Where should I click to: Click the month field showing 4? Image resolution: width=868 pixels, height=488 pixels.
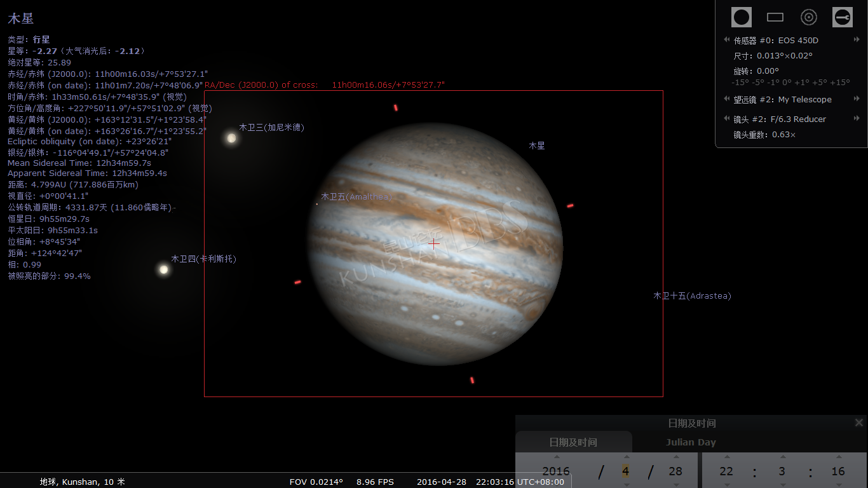(626, 471)
